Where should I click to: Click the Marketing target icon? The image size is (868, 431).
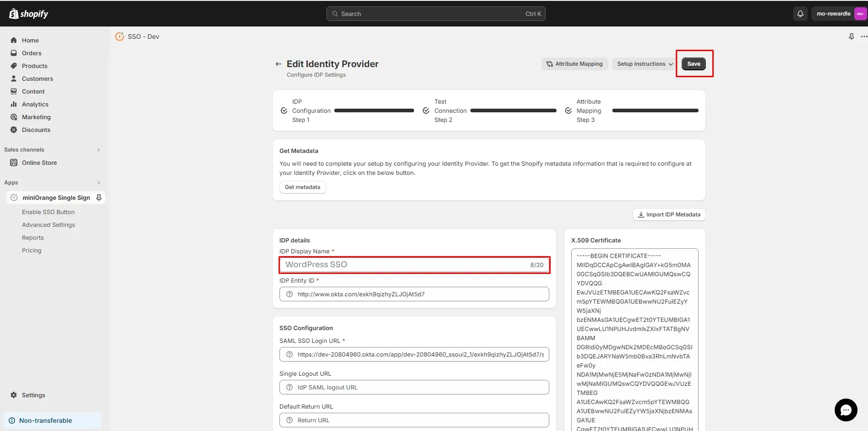14,117
